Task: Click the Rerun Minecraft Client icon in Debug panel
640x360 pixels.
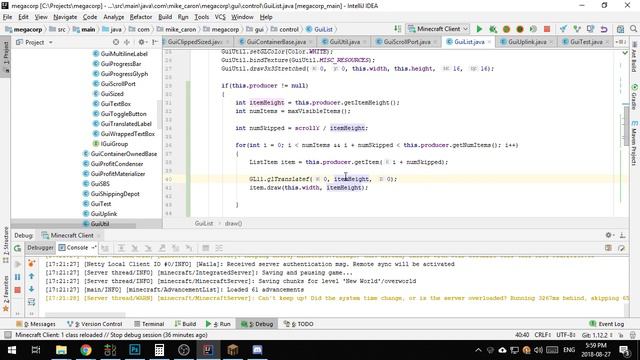Action: coord(18,249)
